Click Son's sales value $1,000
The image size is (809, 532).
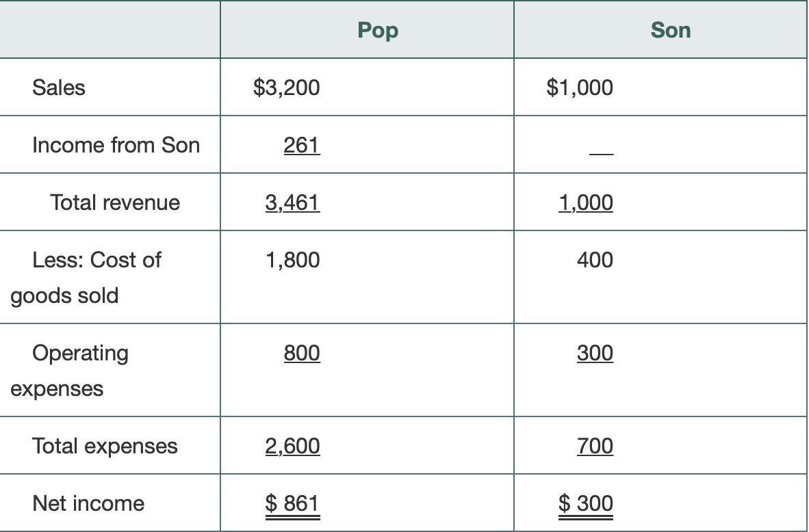[580, 87]
